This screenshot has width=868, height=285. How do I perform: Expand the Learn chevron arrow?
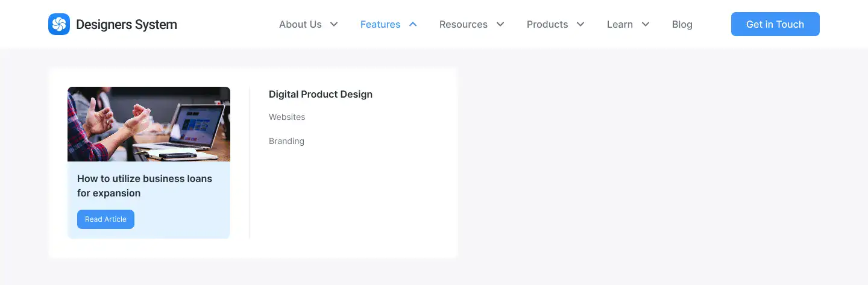[x=646, y=24]
